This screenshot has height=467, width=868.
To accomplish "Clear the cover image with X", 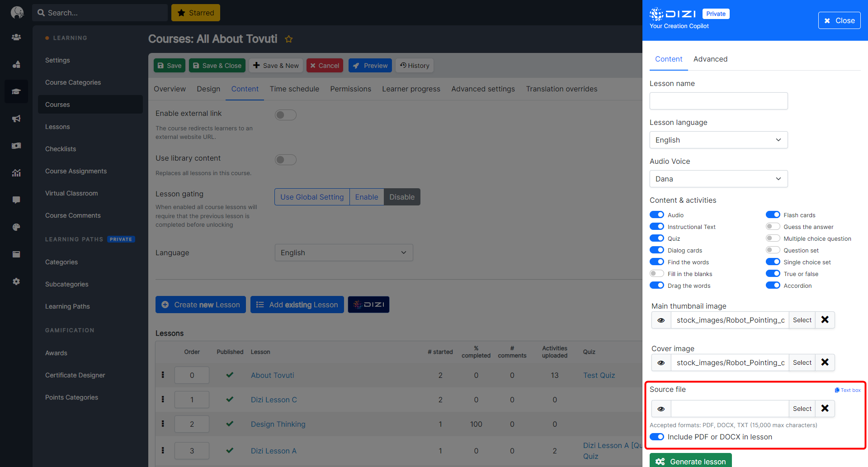I will (x=825, y=362).
